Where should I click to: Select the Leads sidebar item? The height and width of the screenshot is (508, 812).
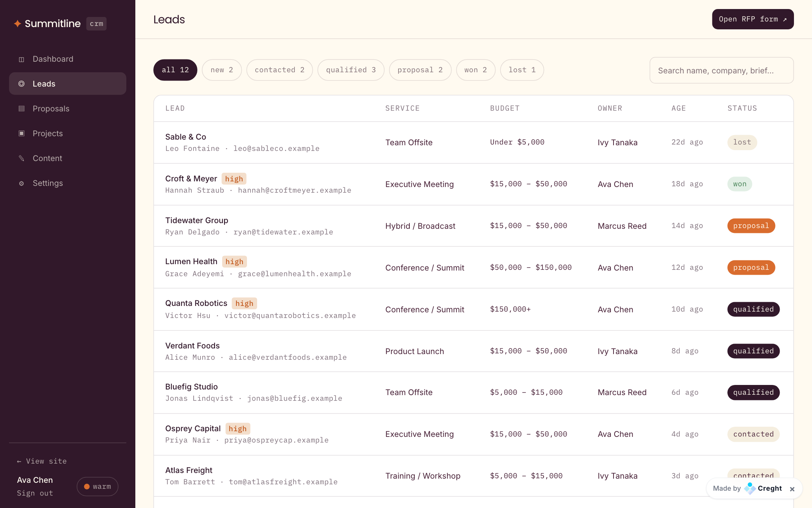coord(68,84)
